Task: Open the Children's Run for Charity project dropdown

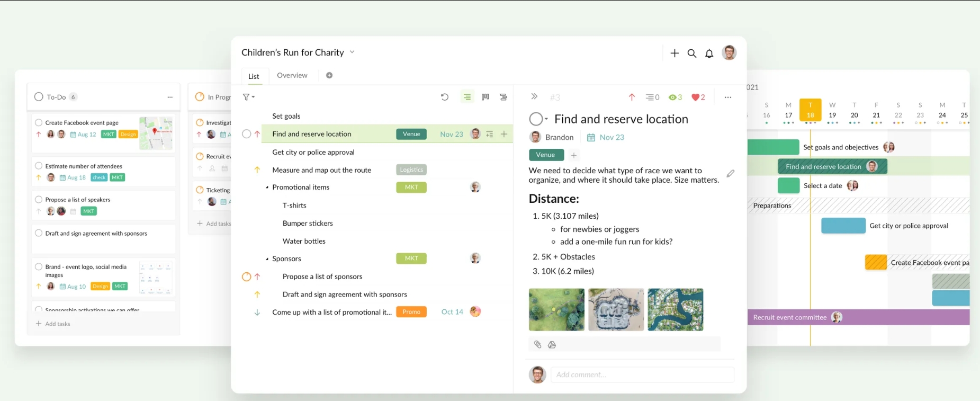Action: pyautogui.click(x=352, y=52)
